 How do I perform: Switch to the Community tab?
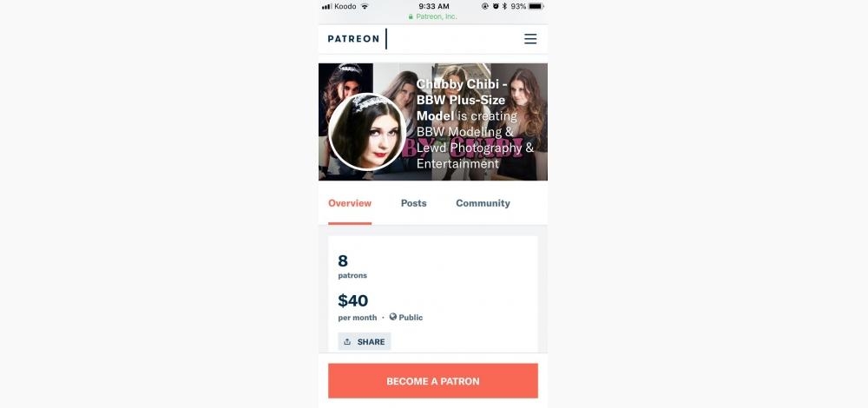click(x=483, y=203)
